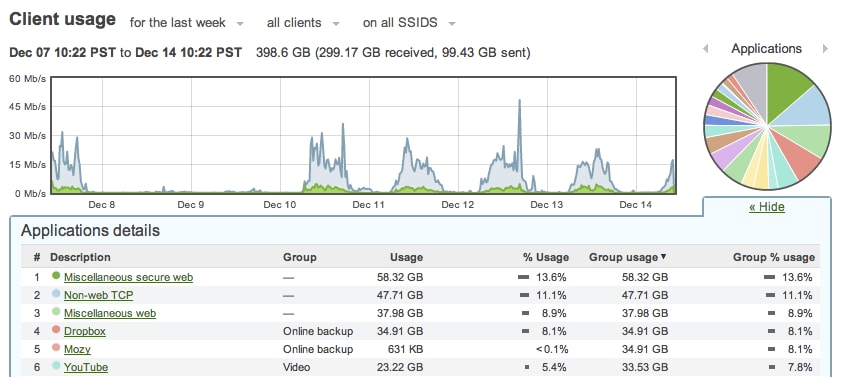Click the light green dot beside Miscellaneous web
Image resolution: width=841 pixels, height=377 pixels.
(x=56, y=312)
